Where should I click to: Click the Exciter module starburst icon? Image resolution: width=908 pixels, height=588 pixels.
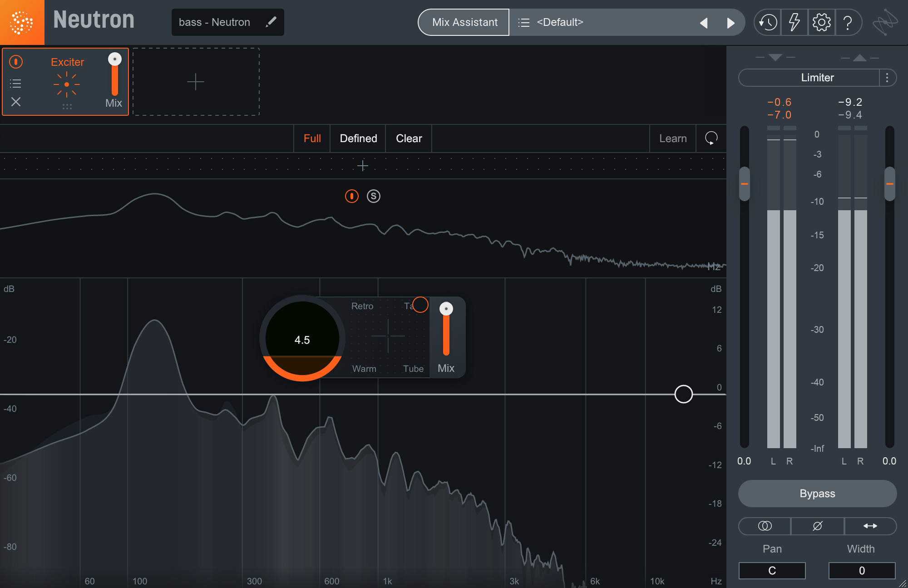tap(67, 84)
